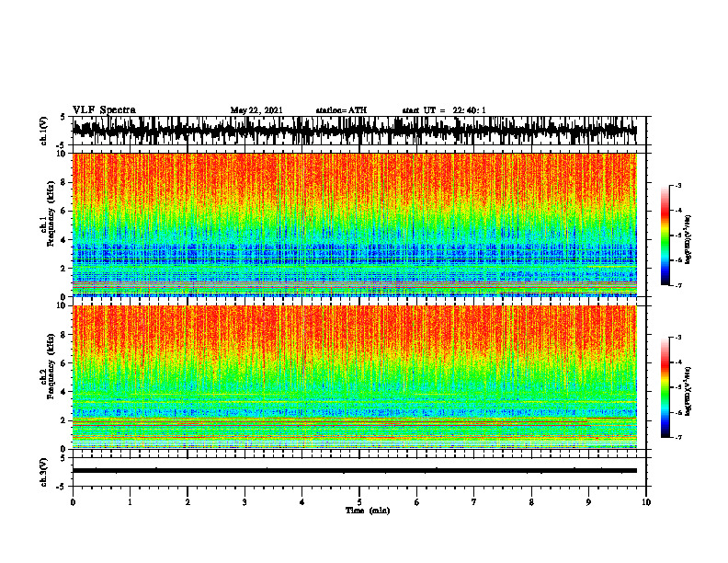Screen dimensions: 728x563
Task: Click the ch.1 "Frequency (kHz)" axis label
Action: point(51,213)
